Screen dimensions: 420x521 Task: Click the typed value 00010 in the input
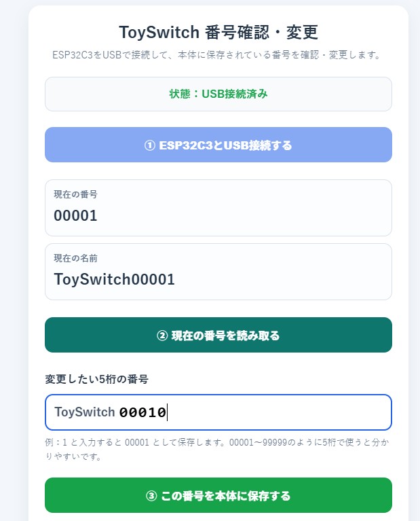(142, 412)
